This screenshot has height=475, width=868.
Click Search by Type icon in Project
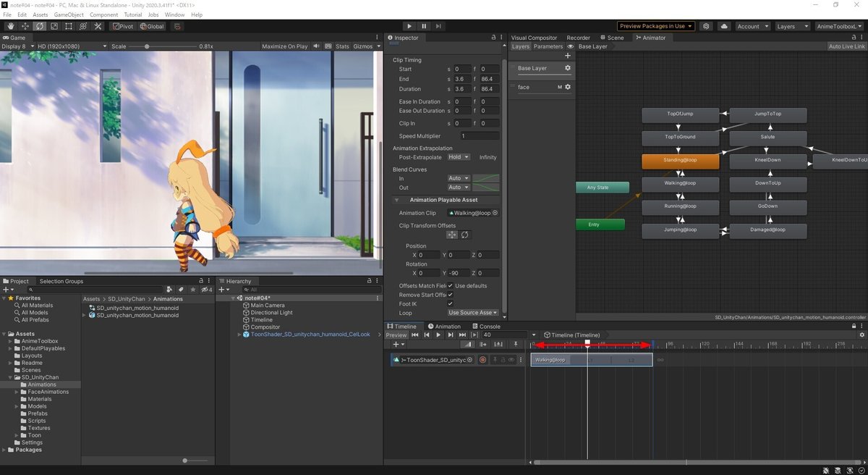[170, 290]
